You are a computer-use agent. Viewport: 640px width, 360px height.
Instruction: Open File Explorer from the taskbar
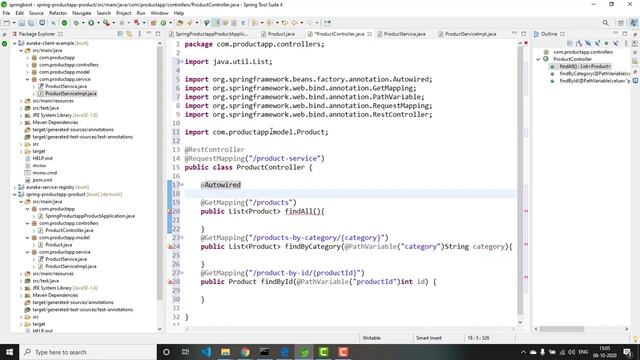point(225,352)
